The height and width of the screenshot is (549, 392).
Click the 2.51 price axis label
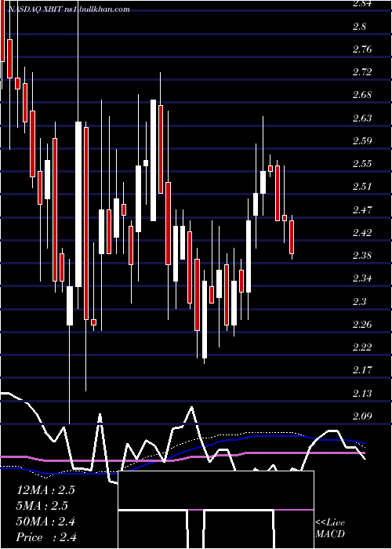pos(362,187)
